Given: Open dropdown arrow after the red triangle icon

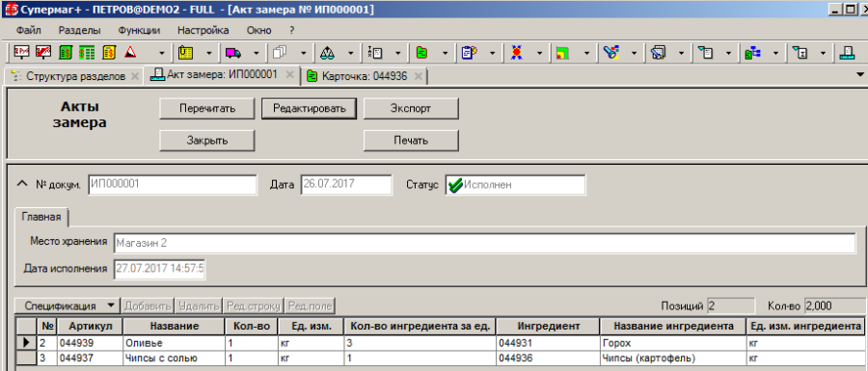Looking at the screenshot, I should 162,53.
